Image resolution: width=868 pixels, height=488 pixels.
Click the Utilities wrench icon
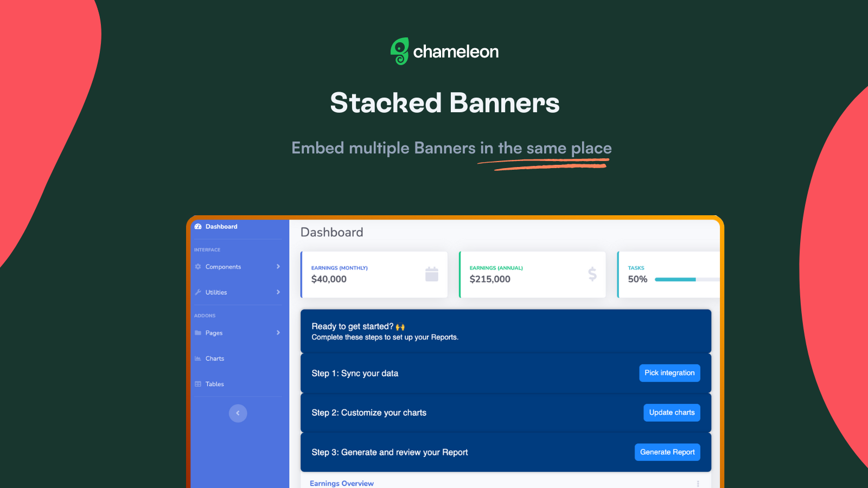coord(198,292)
